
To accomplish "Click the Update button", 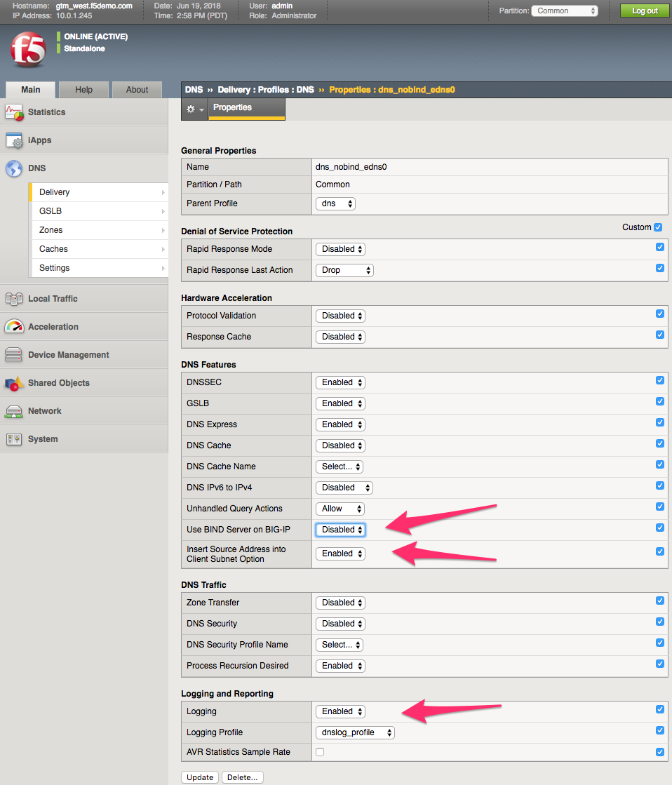I will tap(200, 777).
